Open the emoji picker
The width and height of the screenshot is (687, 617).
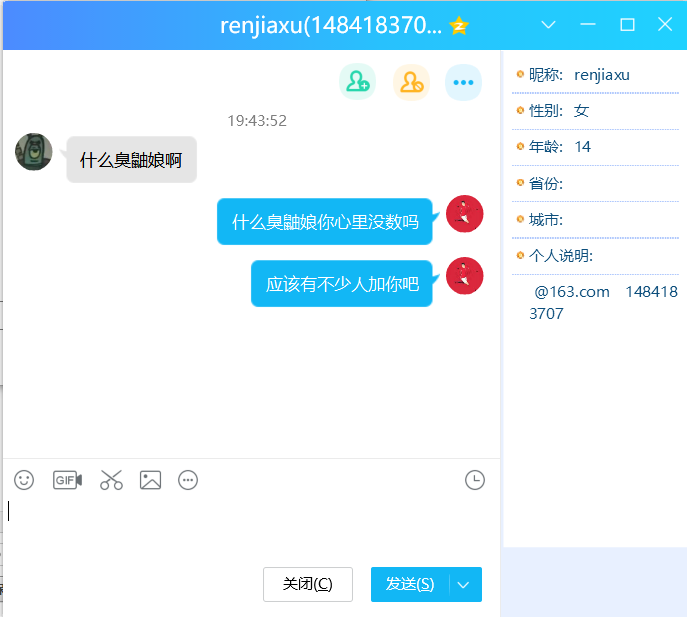click(24, 480)
